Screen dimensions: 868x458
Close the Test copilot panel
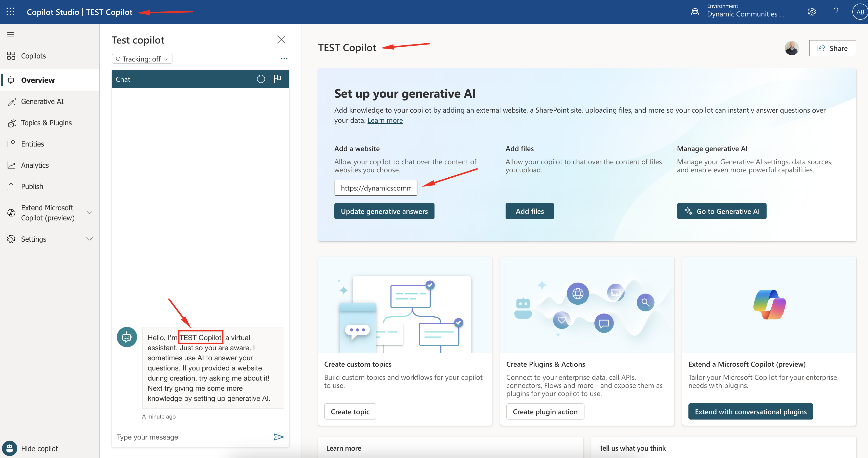click(x=281, y=40)
